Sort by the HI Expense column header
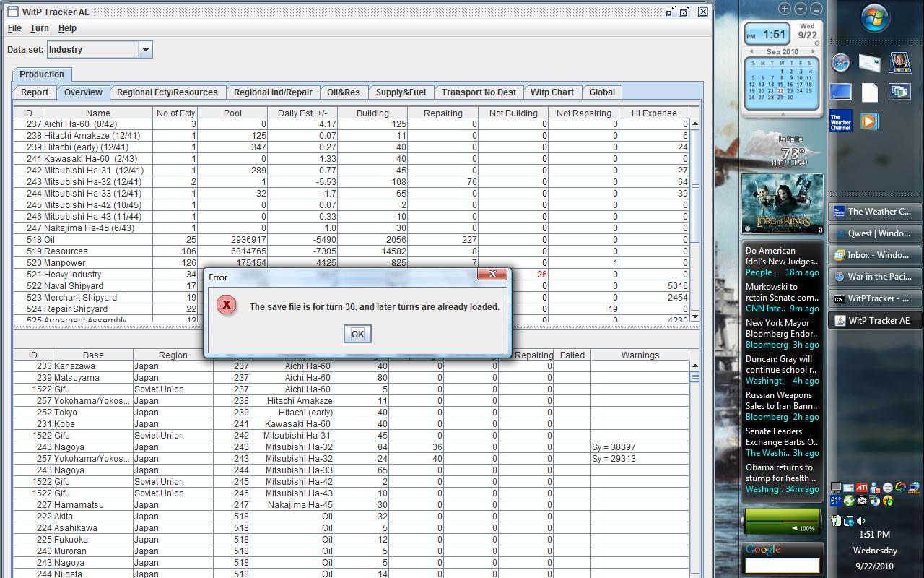 point(654,113)
